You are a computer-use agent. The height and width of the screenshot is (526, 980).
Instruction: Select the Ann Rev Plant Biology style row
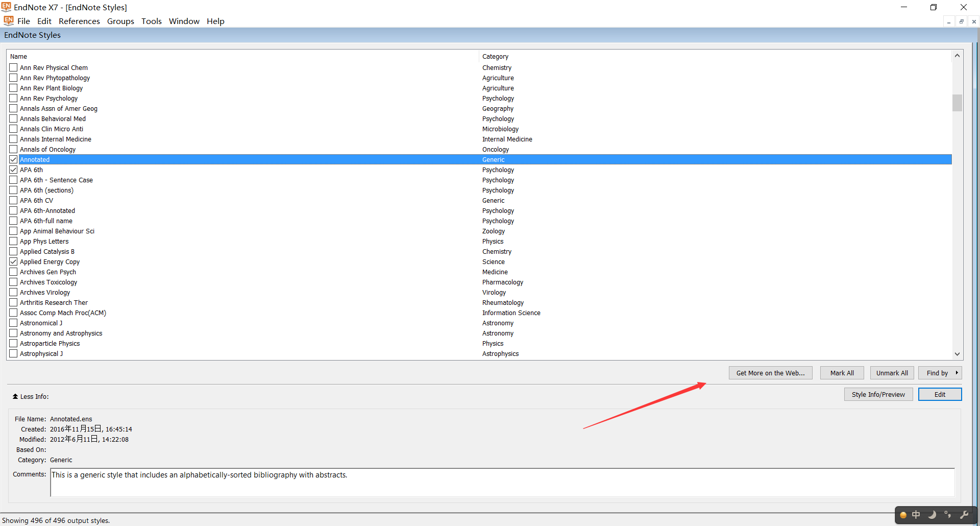[x=480, y=88]
